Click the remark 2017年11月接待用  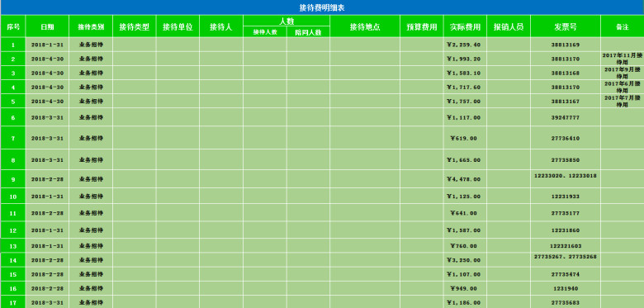point(623,59)
